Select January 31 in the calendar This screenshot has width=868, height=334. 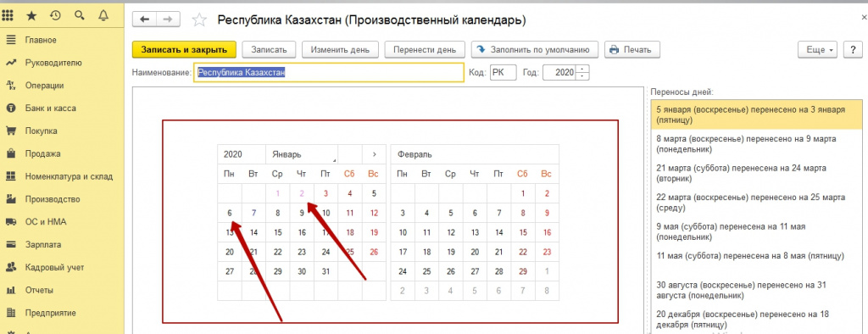(x=326, y=271)
